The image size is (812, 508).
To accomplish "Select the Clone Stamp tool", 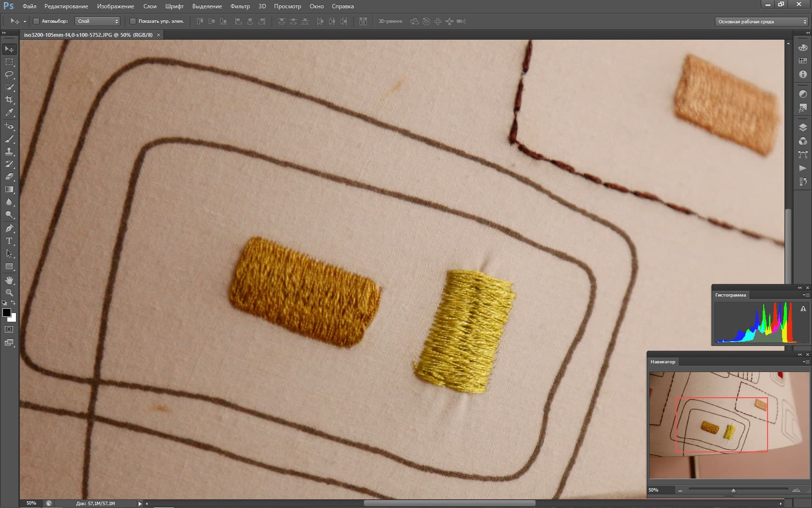I will click(x=9, y=151).
